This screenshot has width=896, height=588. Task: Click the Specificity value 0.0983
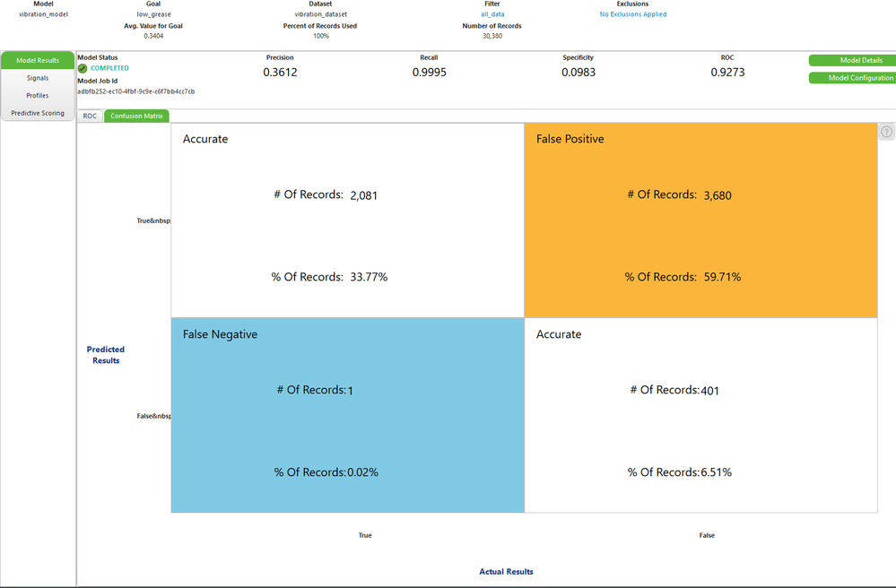pos(578,73)
